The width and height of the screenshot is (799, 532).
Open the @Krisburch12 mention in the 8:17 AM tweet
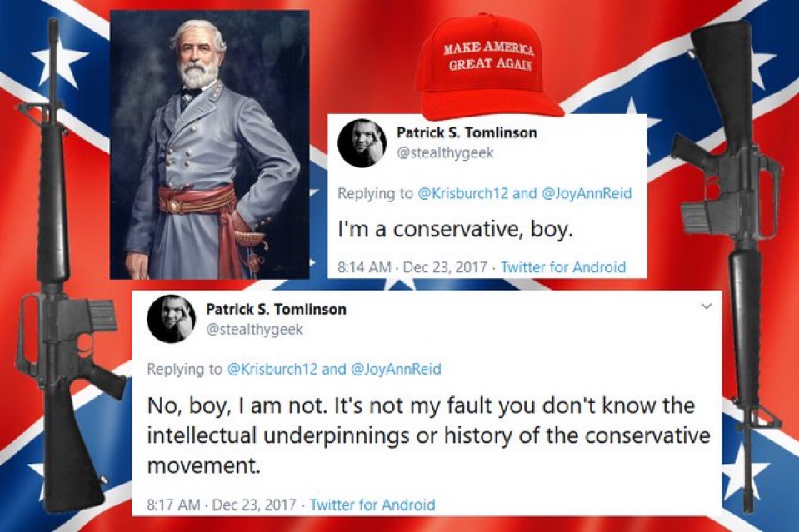coord(272,369)
